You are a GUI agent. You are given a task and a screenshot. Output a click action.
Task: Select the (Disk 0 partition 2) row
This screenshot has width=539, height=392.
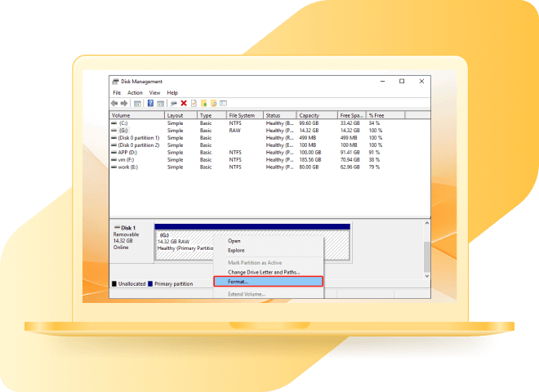(269, 145)
